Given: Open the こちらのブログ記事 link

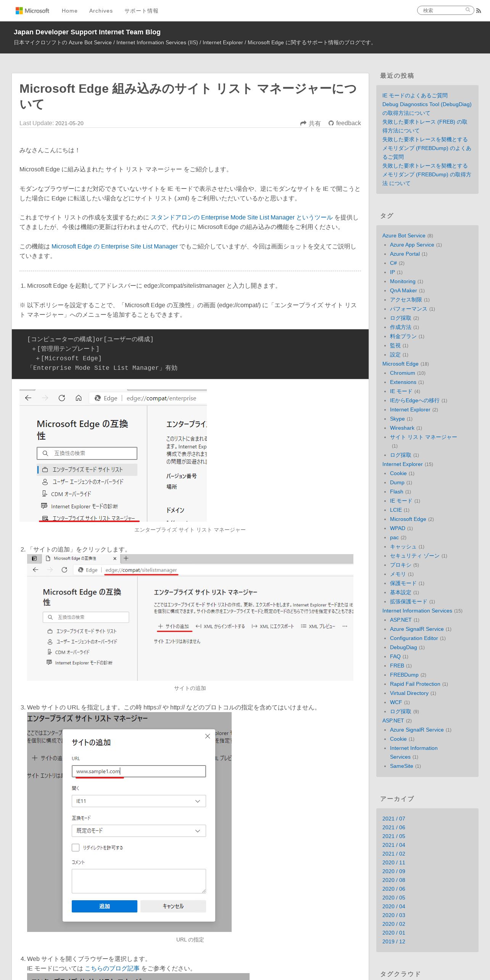Looking at the screenshot, I should 112,969.
